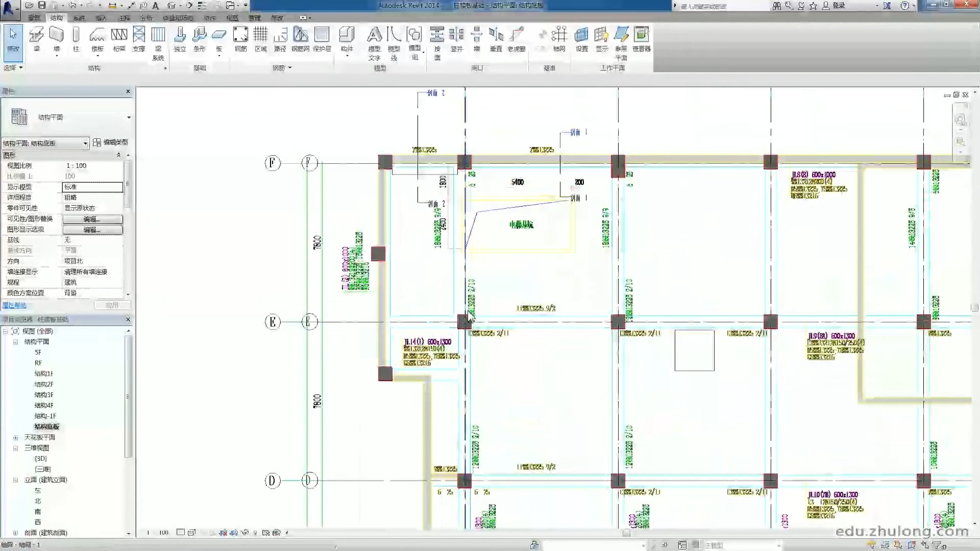Switch to the 结构 (Structure) ribbon tab
The image size is (980, 551).
click(x=56, y=18)
